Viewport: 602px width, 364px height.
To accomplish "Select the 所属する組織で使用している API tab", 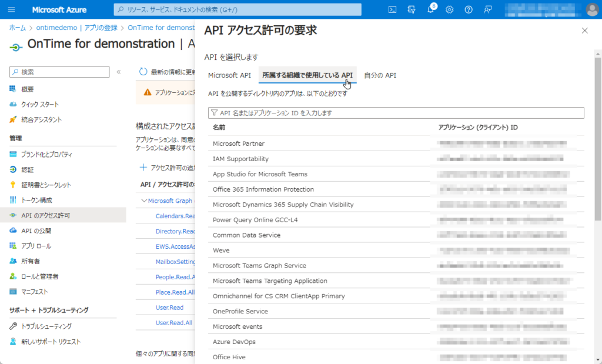I will click(307, 75).
